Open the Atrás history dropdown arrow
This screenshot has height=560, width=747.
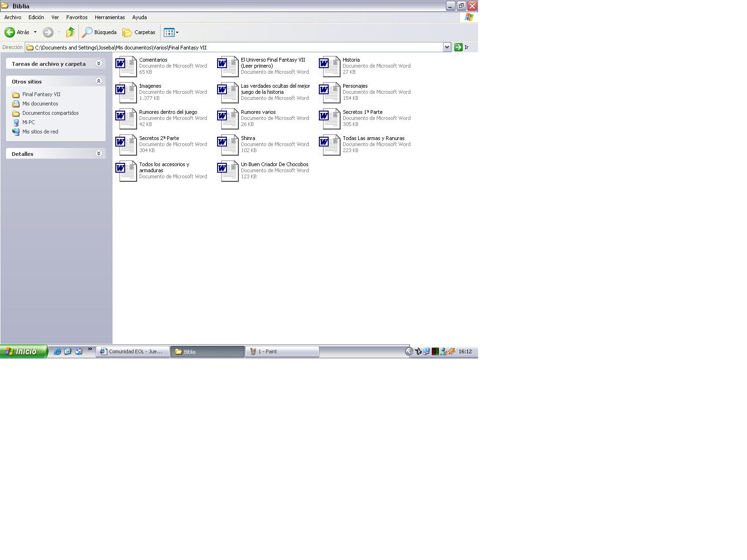click(35, 32)
